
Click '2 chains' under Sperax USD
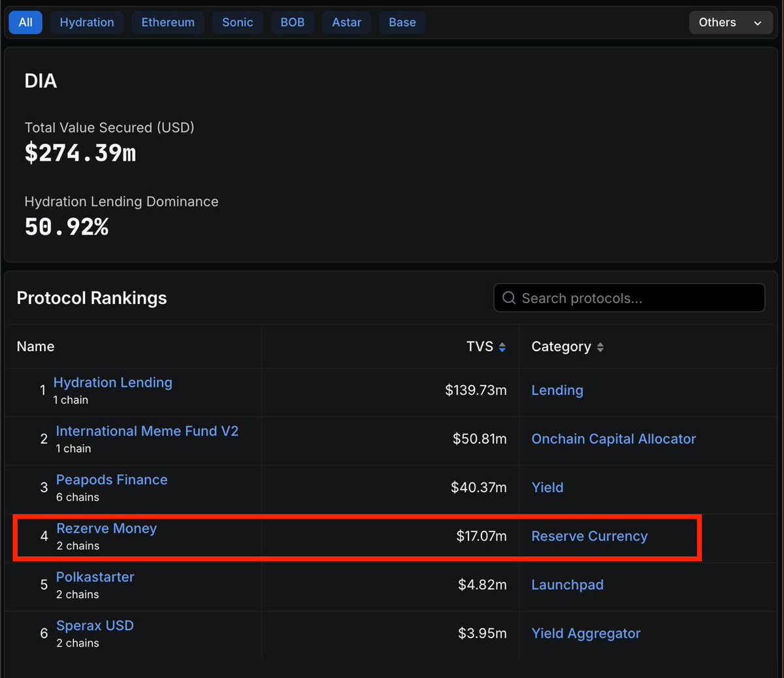coord(78,643)
